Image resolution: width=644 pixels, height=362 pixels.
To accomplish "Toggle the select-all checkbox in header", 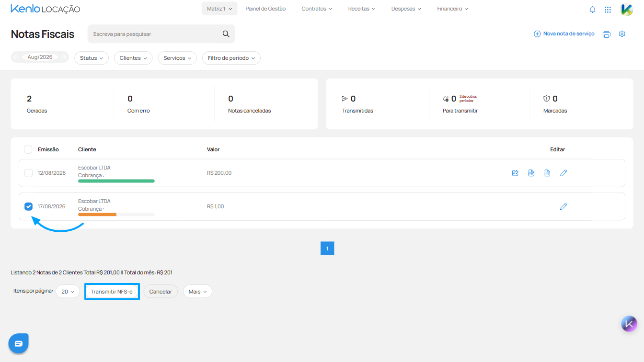I will pos(28,149).
